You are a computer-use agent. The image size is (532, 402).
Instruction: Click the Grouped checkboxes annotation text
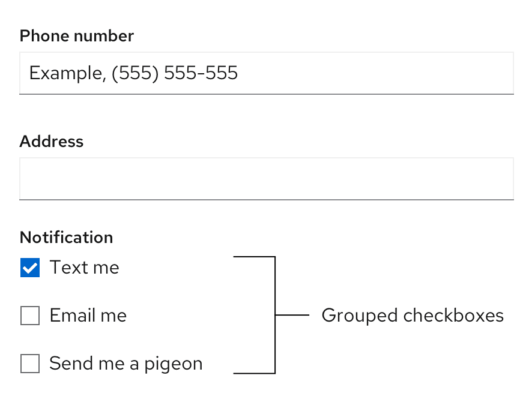point(413,316)
